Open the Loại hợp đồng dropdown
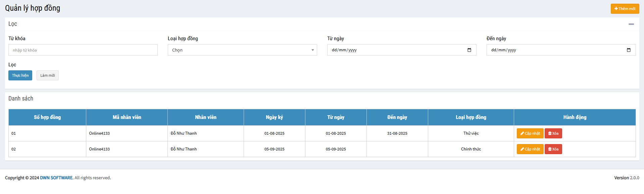 [x=242, y=50]
